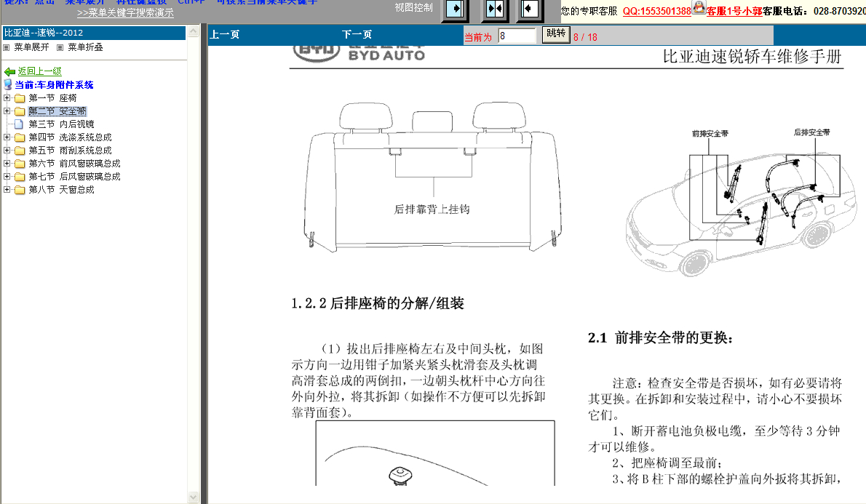The height and width of the screenshot is (504, 866).
Task: Click the 跳转 jump button
Action: click(555, 34)
